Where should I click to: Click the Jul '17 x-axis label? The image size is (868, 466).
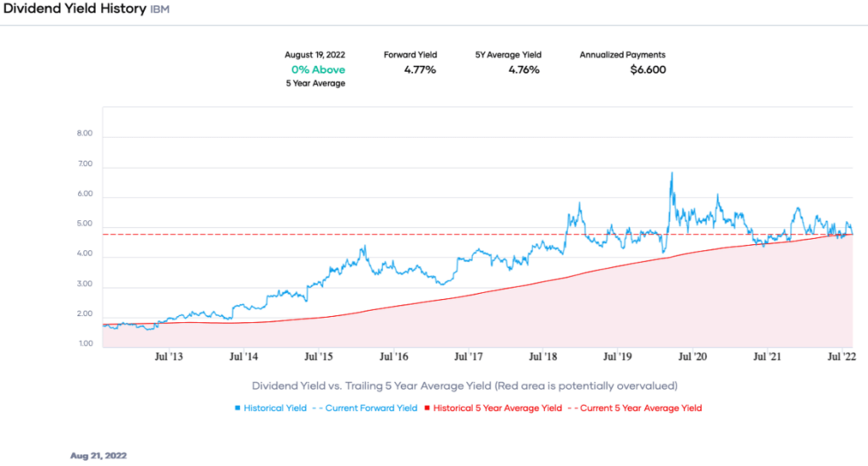tap(468, 357)
